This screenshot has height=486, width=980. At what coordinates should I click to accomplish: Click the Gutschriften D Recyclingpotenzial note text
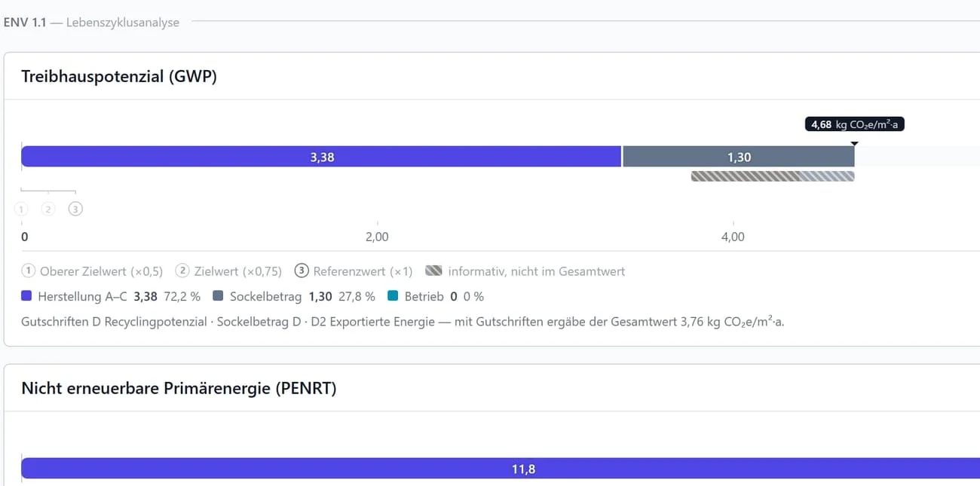403,322
